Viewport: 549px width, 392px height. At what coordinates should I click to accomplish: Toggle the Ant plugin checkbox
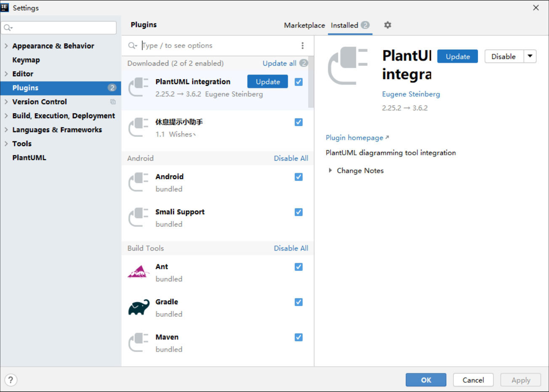(x=298, y=267)
